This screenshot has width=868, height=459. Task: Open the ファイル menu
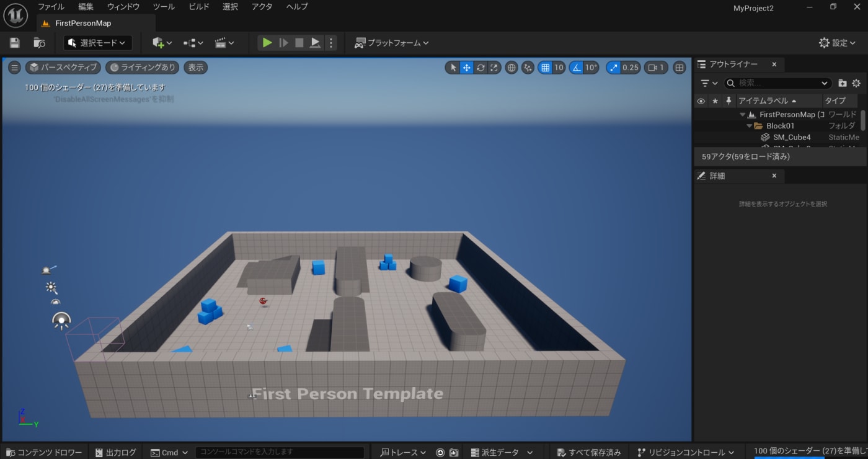[x=51, y=7]
